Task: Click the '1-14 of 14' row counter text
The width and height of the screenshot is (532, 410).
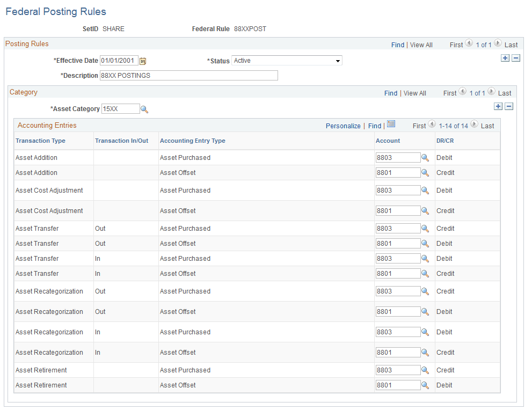Action: (453, 126)
